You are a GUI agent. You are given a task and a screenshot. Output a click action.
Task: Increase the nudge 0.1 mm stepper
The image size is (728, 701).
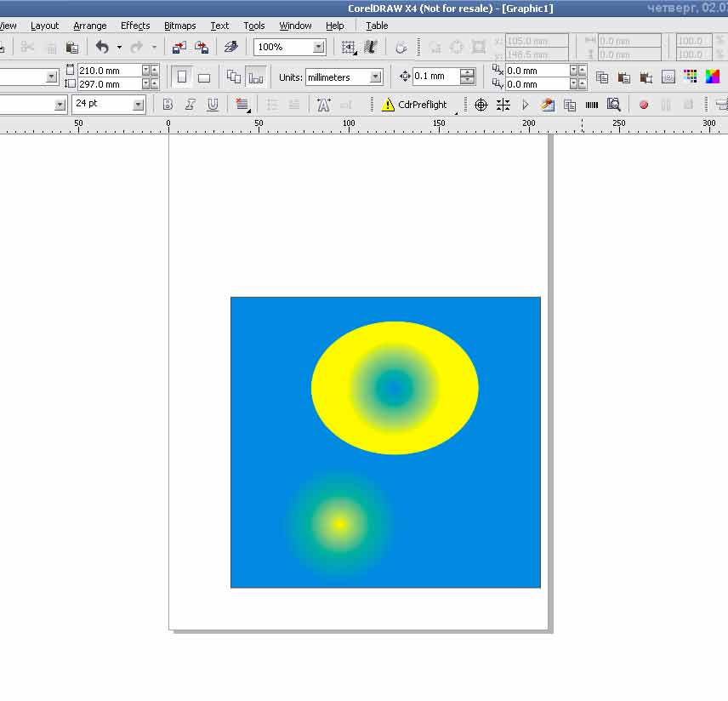pyautogui.click(x=468, y=72)
